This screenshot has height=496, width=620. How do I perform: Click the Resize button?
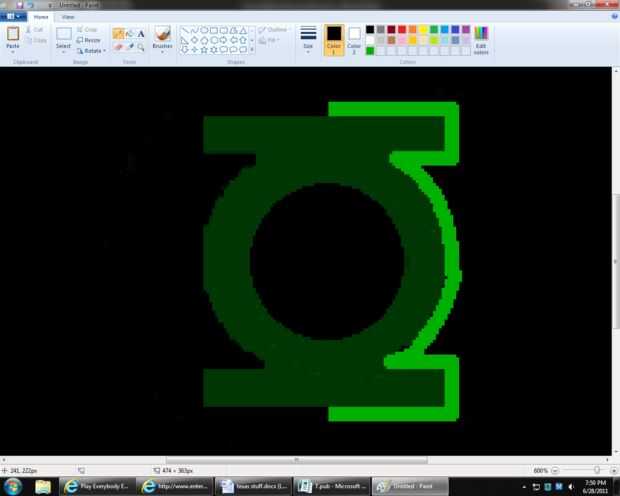coord(89,40)
